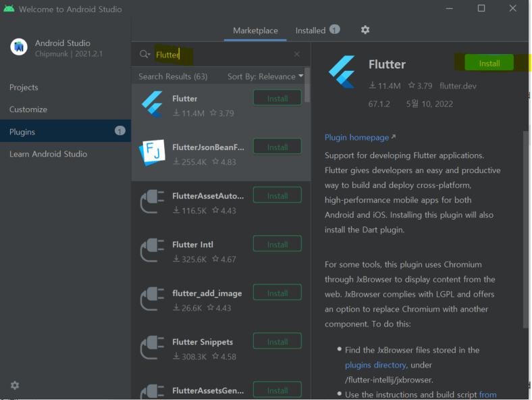Screen dimensions: 532x400
Task: Install the Flutter Snippets plugin
Action: (x=277, y=342)
